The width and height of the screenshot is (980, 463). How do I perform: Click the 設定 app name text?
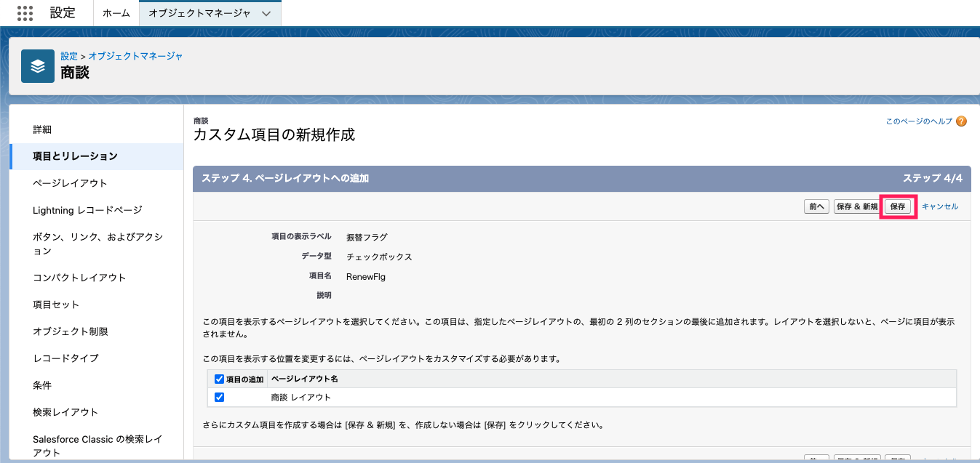(x=63, y=12)
